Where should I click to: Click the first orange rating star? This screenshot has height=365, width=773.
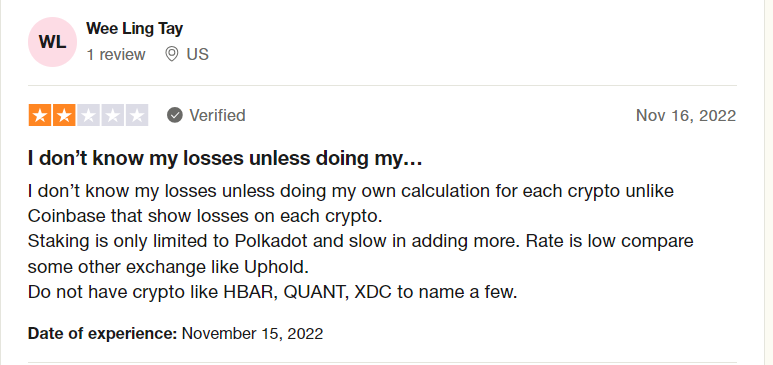pos(39,115)
